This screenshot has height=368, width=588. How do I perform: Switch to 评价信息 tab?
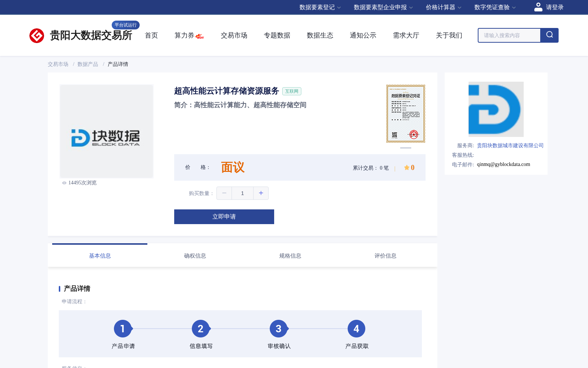tap(386, 255)
